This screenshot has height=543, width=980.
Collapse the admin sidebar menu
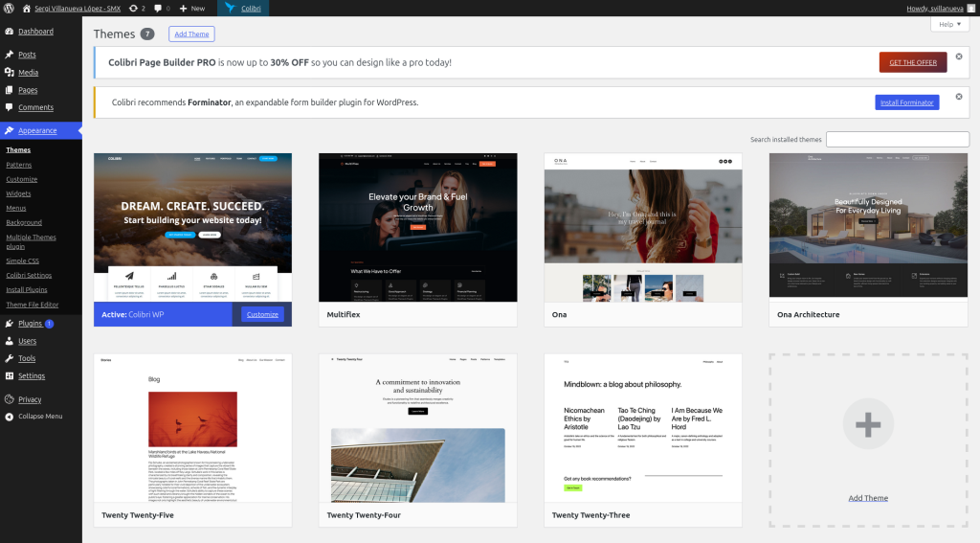click(x=40, y=417)
